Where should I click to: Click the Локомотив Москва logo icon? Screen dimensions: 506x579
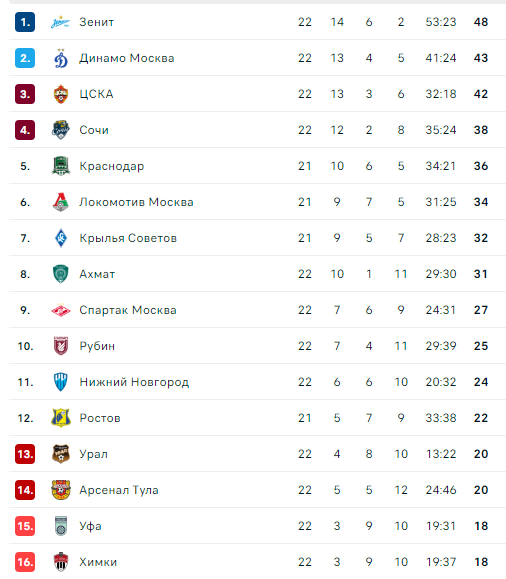(x=61, y=202)
